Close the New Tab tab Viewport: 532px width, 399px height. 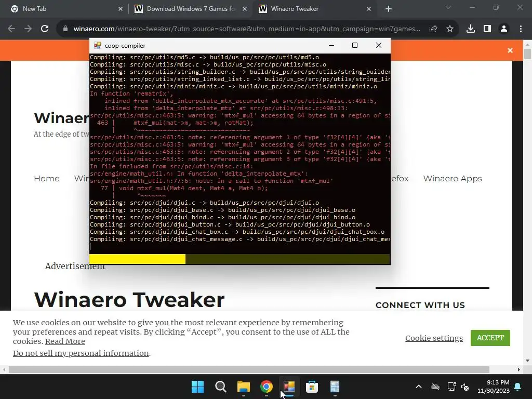coord(121,9)
